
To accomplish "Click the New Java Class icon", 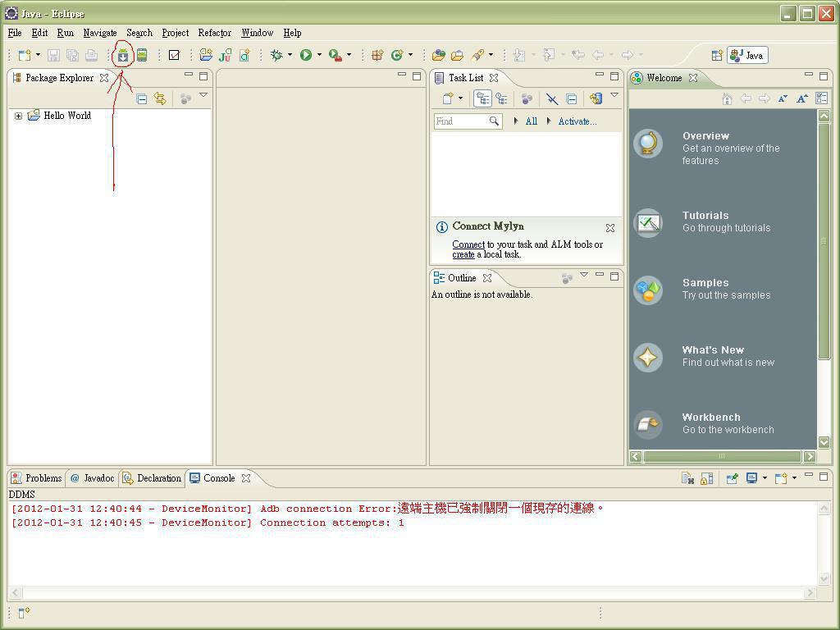I will click(x=397, y=55).
